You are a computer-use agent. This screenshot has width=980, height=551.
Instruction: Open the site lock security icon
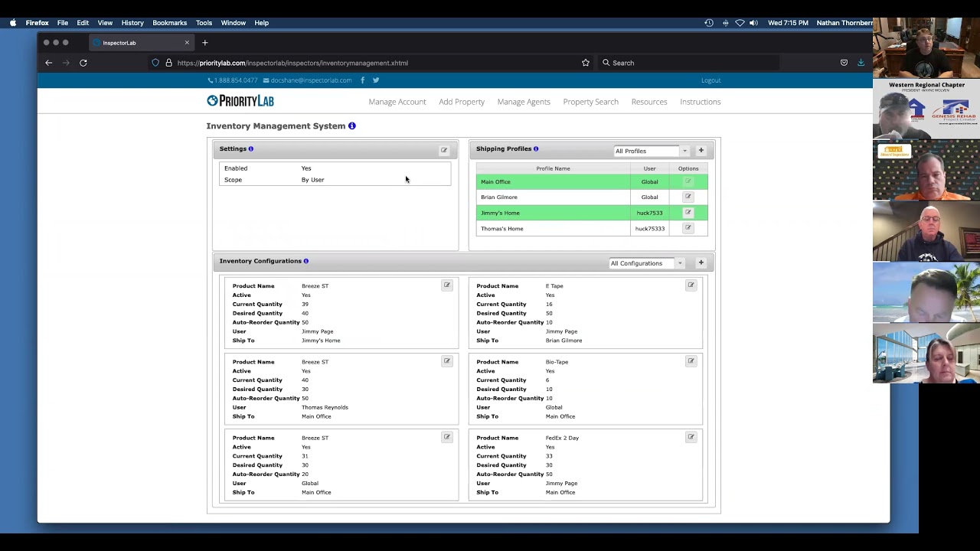168,63
